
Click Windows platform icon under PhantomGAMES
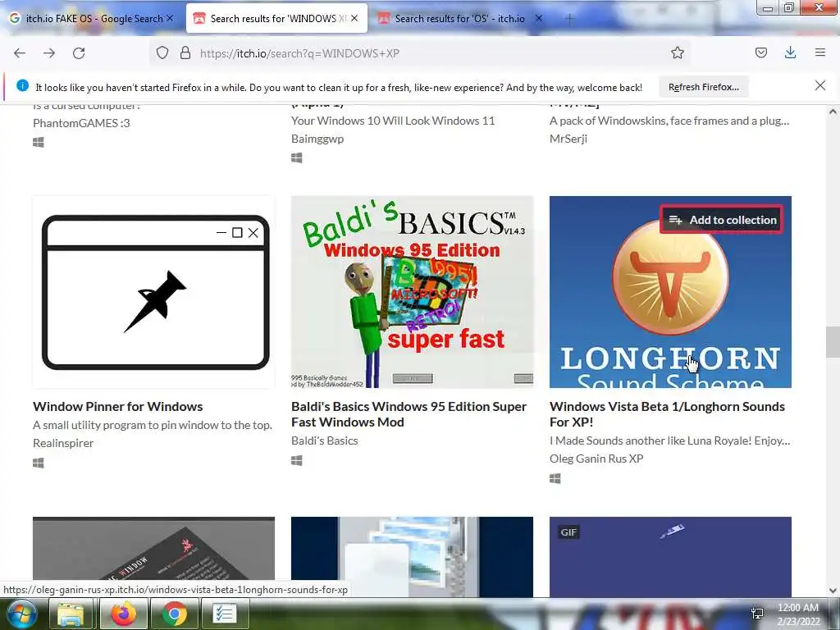click(x=39, y=143)
